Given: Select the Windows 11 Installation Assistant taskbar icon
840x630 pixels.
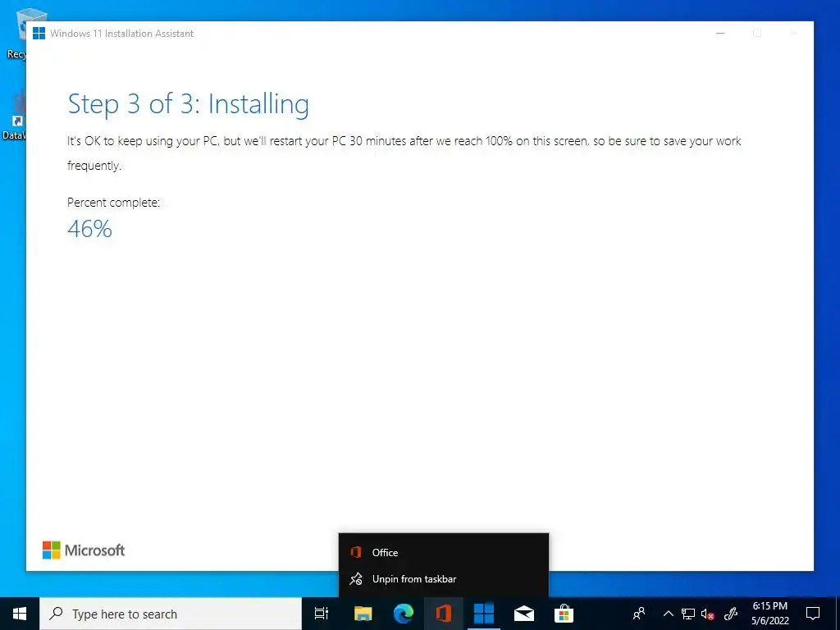Looking at the screenshot, I should tap(484, 614).
